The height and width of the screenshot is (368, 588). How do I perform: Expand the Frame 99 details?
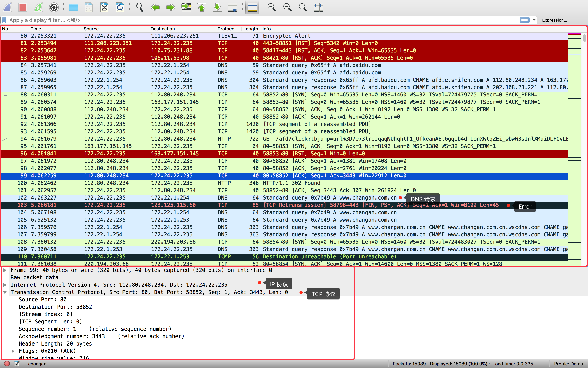coord(5,270)
